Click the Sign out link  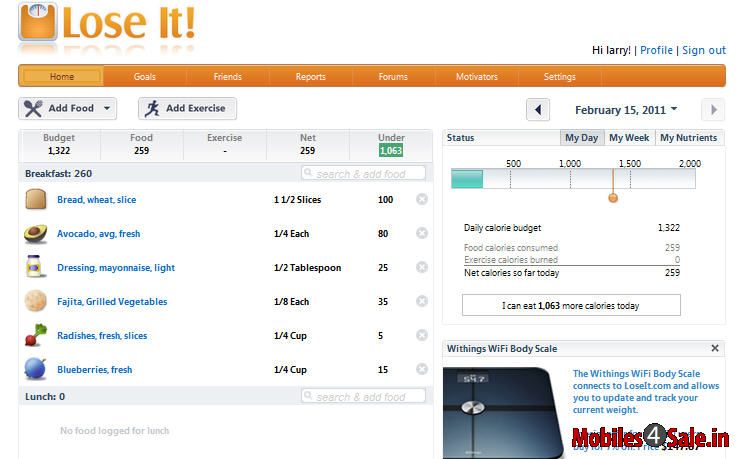(x=703, y=50)
